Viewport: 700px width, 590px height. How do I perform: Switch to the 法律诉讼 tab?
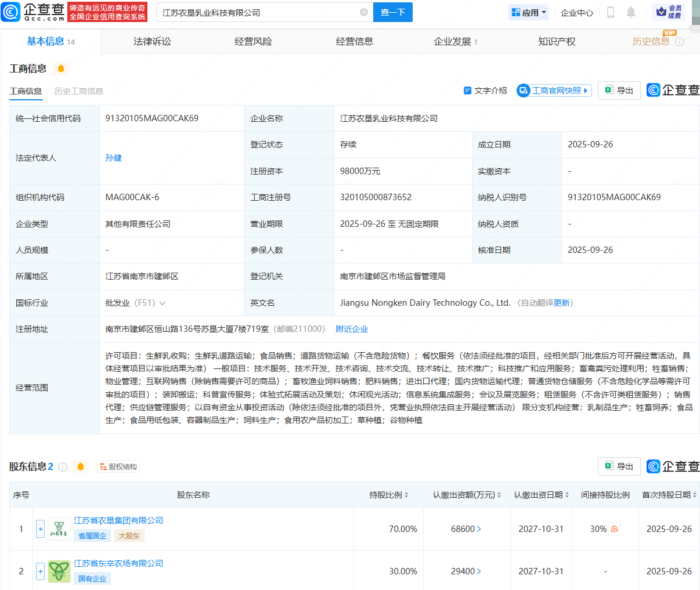[152, 42]
